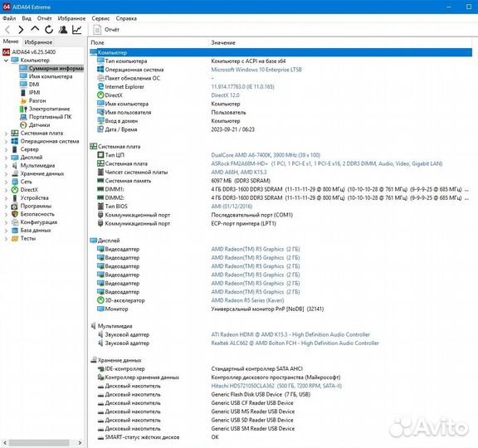Click the Тип ЦП processor icon
Viewport: 478px width, 448px height.
(100, 155)
